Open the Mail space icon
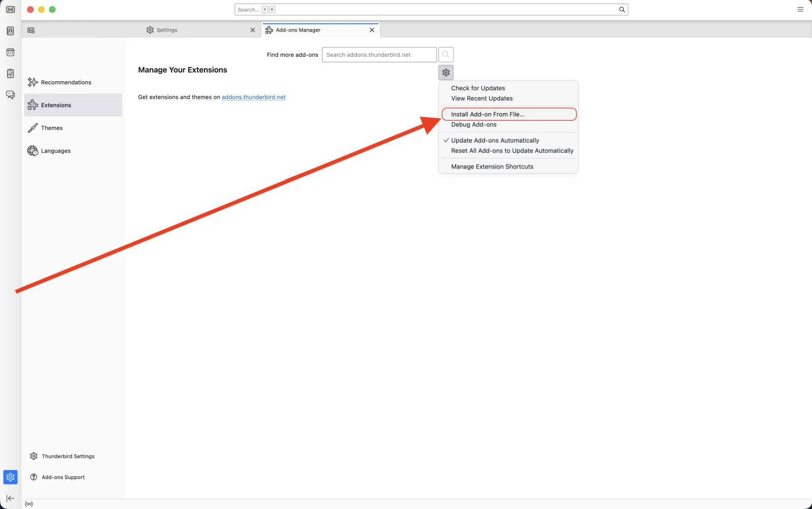Screen dimensions: 812x509 tap(10, 10)
